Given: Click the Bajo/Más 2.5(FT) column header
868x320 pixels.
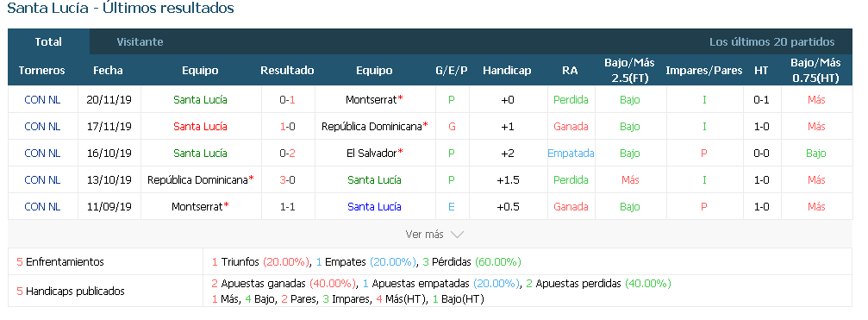Looking at the screenshot, I should pos(629,71).
